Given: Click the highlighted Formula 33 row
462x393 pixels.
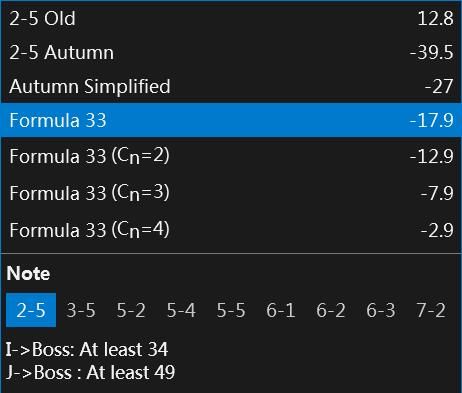Looking at the screenshot, I should point(231,120).
